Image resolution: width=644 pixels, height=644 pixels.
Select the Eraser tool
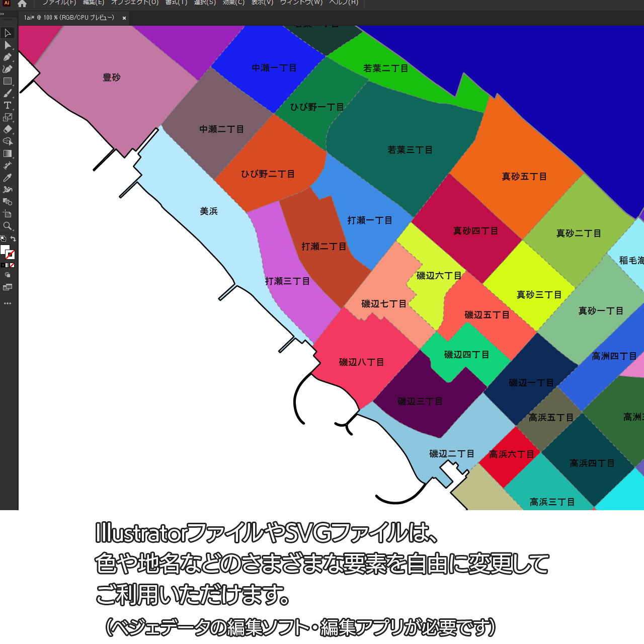(8, 130)
